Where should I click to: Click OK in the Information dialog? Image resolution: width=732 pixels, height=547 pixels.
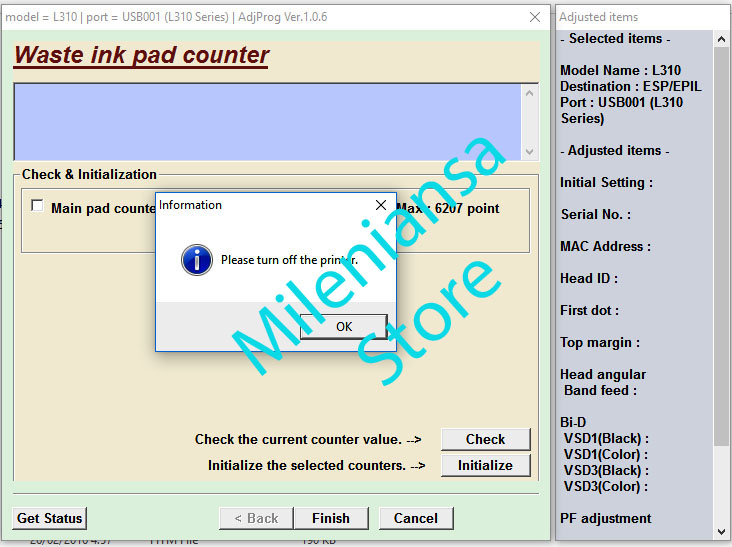click(344, 326)
